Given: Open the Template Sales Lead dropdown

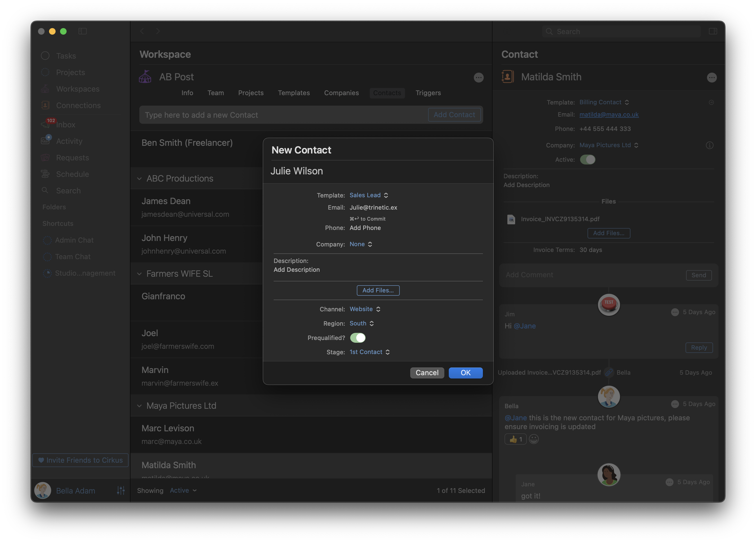Looking at the screenshot, I should 368,195.
